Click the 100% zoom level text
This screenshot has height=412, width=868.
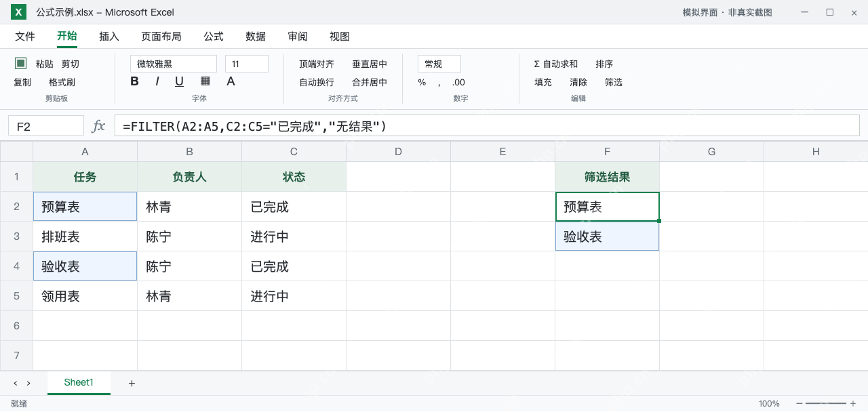coord(769,404)
